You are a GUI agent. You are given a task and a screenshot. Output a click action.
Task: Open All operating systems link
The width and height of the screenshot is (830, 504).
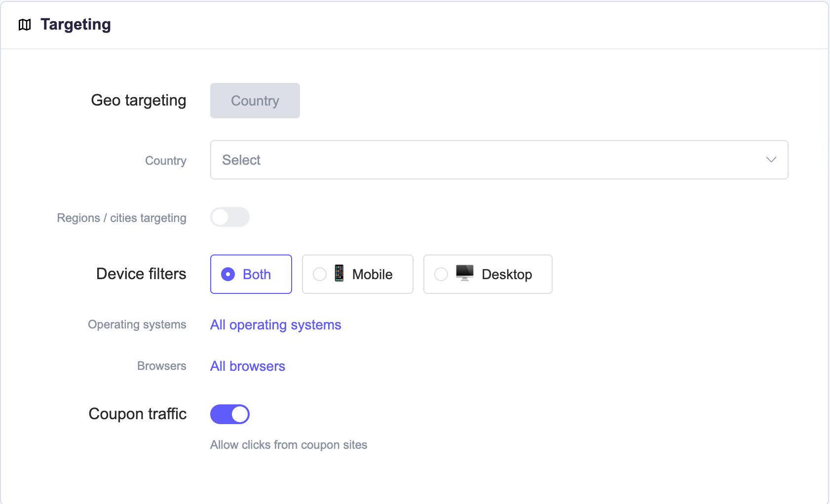coord(276,325)
